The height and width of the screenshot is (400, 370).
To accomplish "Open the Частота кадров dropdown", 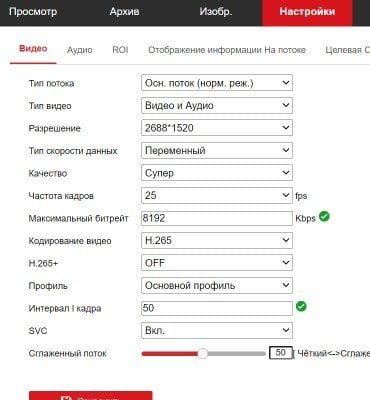I will [217, 195].
